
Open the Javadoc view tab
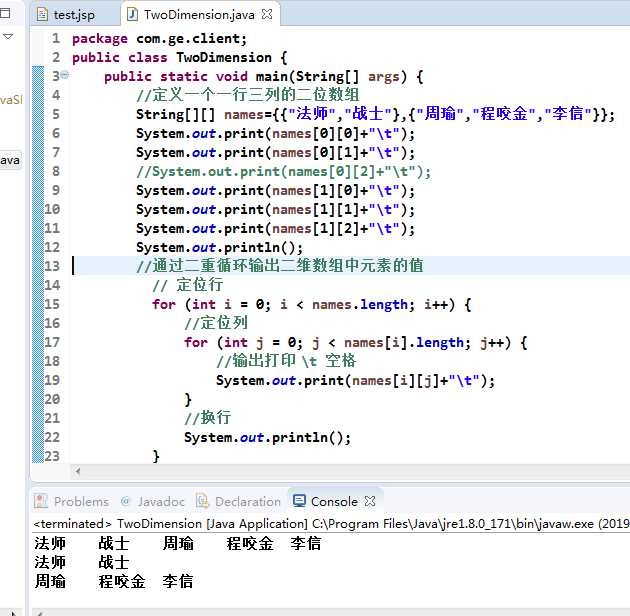[x=153, y=501]
